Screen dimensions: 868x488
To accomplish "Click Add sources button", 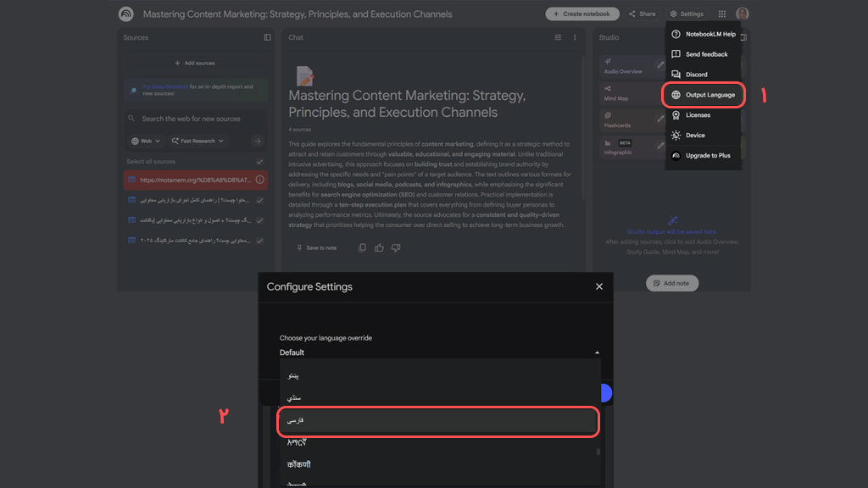I will click(x=195, y=63).
